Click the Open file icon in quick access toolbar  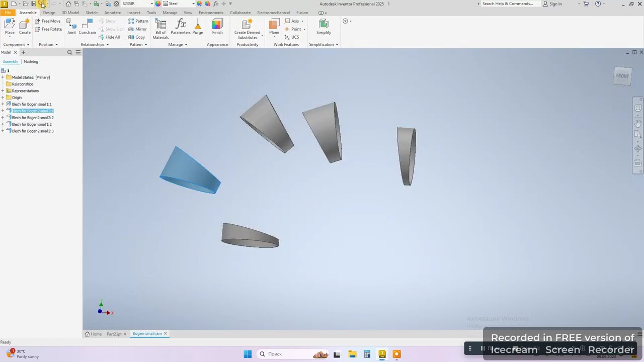[25, 4]
